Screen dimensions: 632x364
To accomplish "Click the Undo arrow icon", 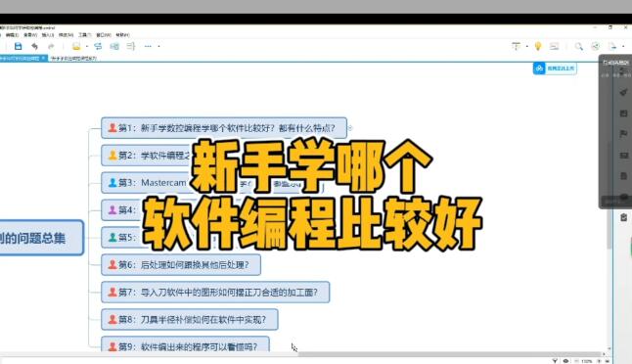I will point(34,46).
